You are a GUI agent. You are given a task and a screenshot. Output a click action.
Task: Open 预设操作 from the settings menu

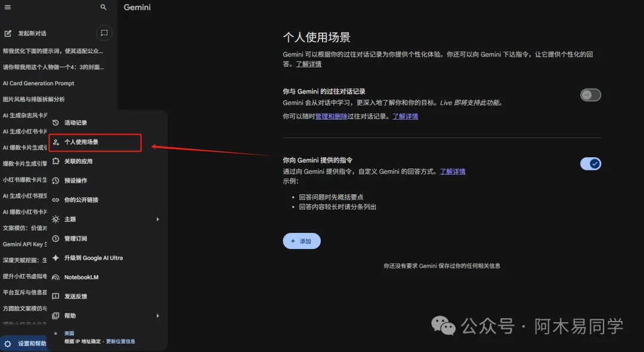pyautogui.click(x=78, y=180)
